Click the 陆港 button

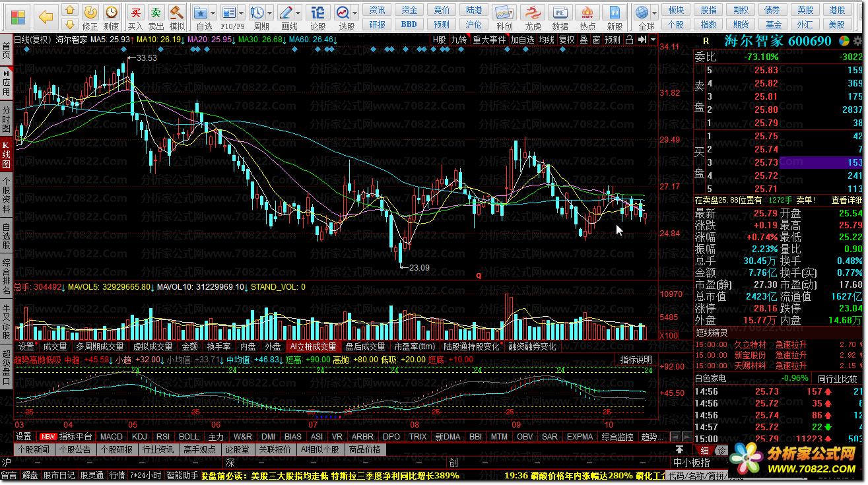[x=473, y=10]
